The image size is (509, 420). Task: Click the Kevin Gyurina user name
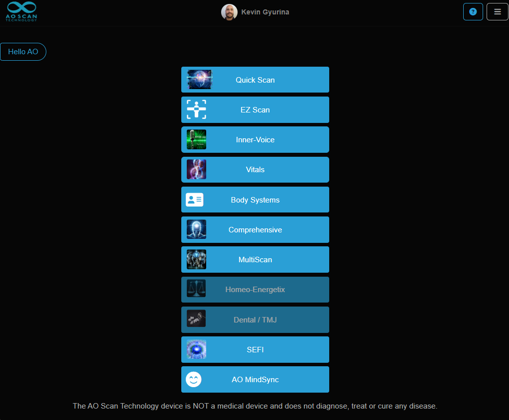265,12
